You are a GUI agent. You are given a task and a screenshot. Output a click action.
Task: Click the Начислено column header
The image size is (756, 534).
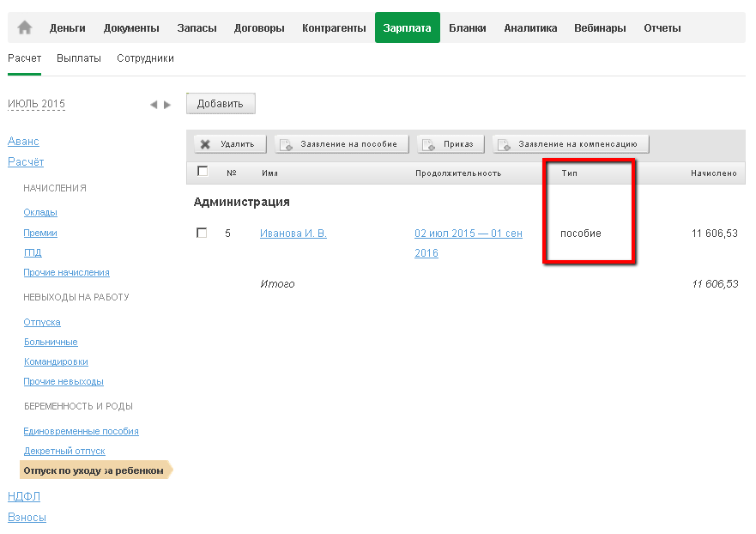click(714, 173)
